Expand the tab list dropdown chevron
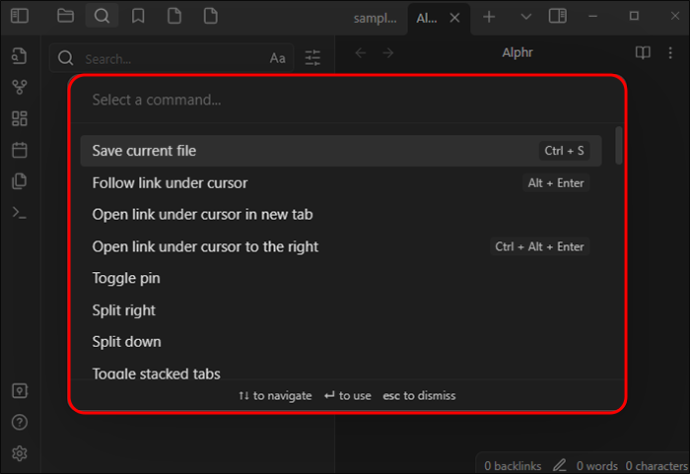 [526, 17]
